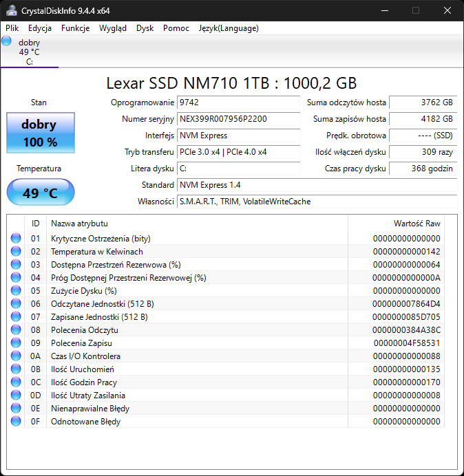
Task: Click status orb for Temperatura w Kelwinach
Action: pos(16,252)
